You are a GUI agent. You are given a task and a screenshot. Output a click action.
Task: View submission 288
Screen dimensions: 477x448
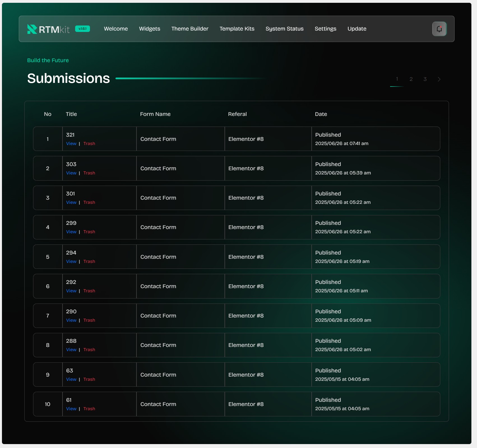[71, 350]
